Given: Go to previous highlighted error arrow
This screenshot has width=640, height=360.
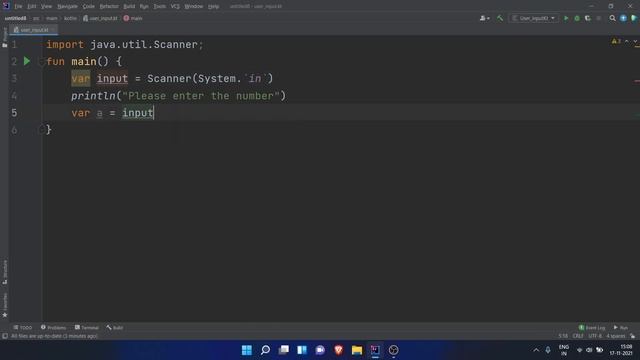Looking at the screenshot, I should pyautogui.click(x=627, y=42).
